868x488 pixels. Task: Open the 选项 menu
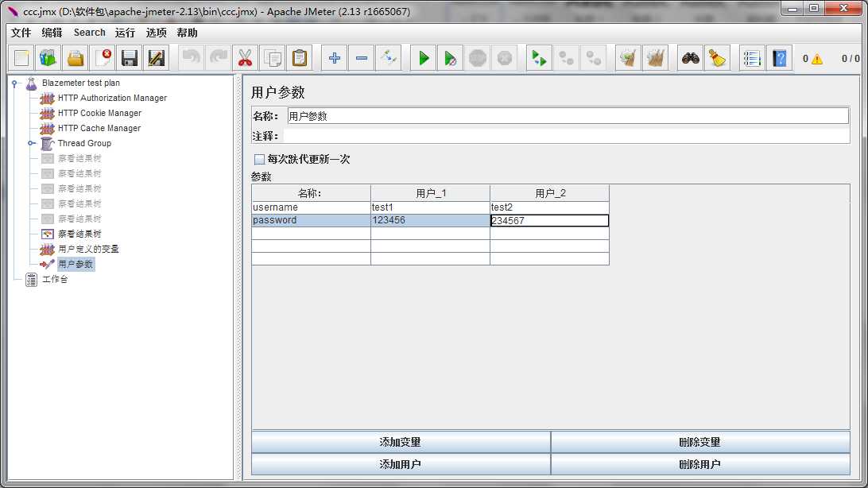click(156, 33)
